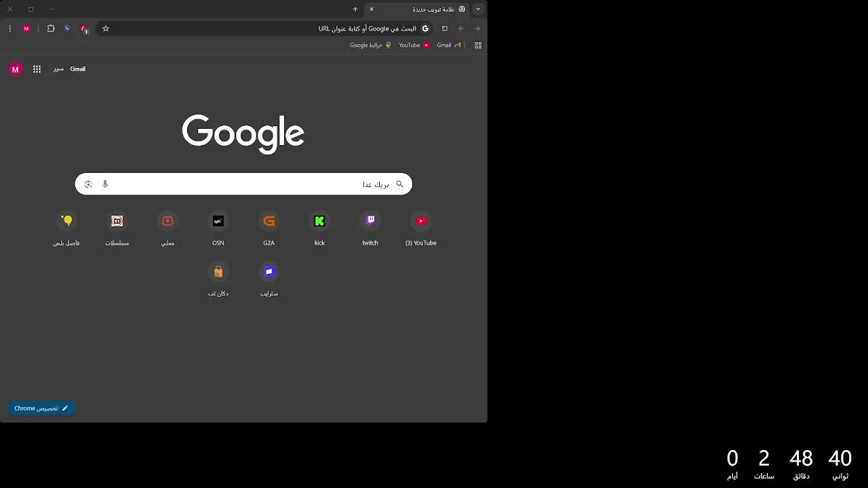Viewport: 868px width, 488px height.
Task: Click the "تخصيص Chrome" customize button
Action: click(41, 408)
